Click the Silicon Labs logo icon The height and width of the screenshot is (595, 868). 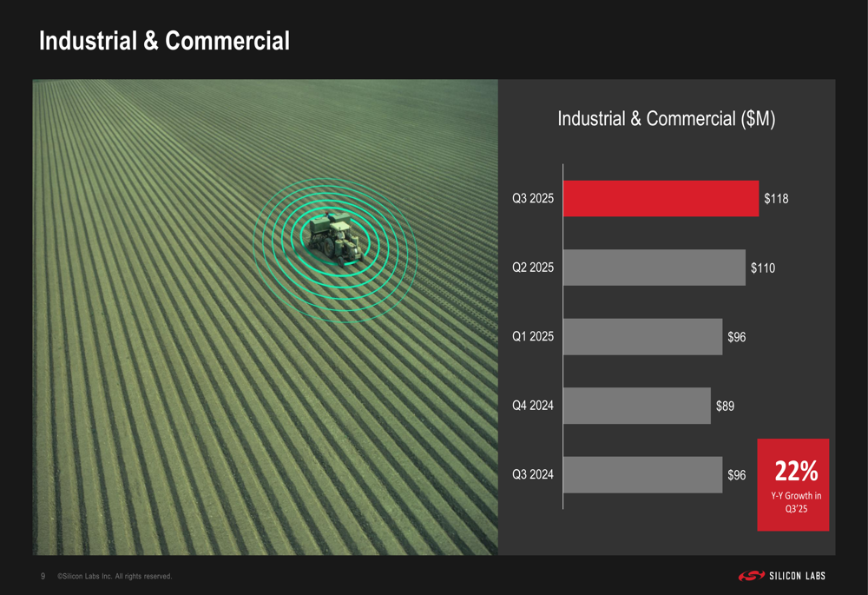click(x=750, y=576)
